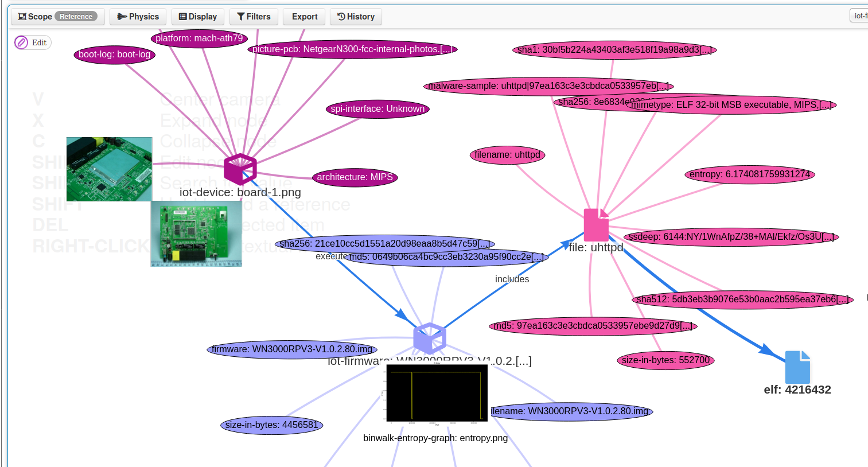Expand the Display options menu
Viewport: 868px width, 467px height.
pyautogui.click(x=198, y=17)
